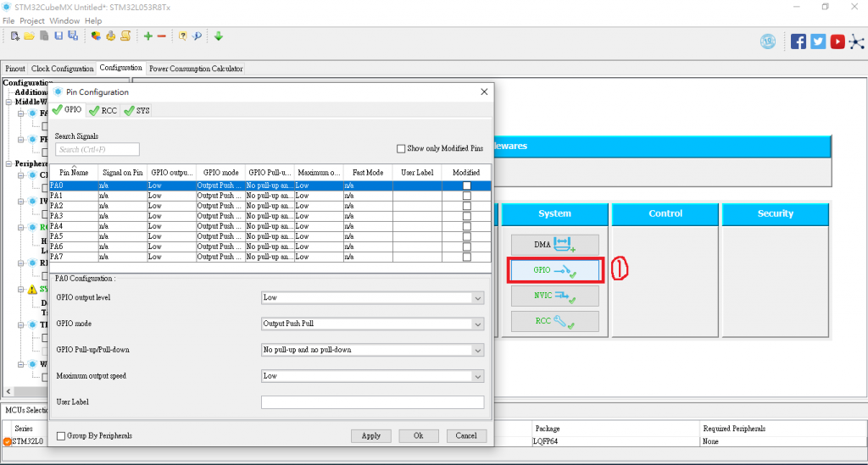This screenshot has width=868, height=465.
Task: Toggle the Modified checkbox for PA5
Action: tap(467, 236)
